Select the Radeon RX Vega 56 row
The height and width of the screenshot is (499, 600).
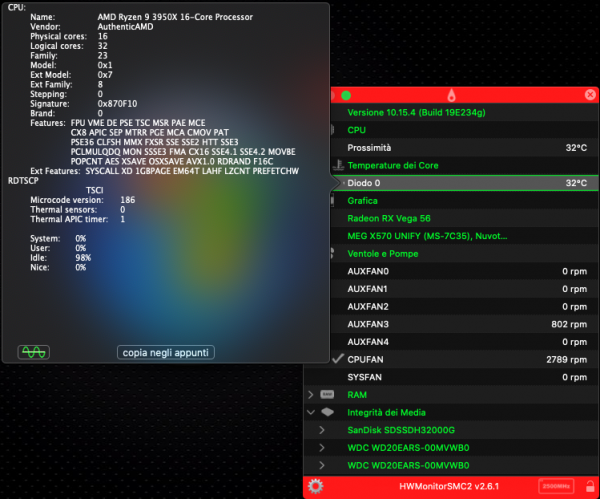pyautogui.click(x=465, y=218)
